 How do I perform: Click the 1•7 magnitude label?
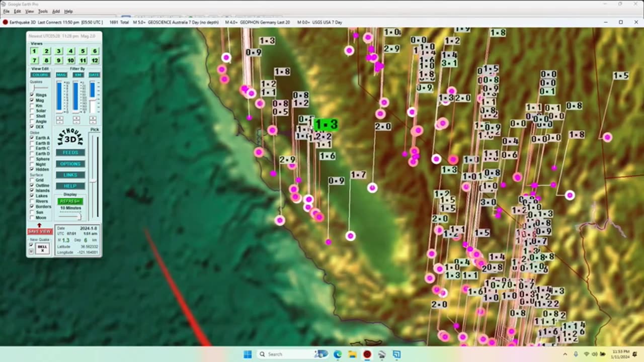click(x=358, y=175)
